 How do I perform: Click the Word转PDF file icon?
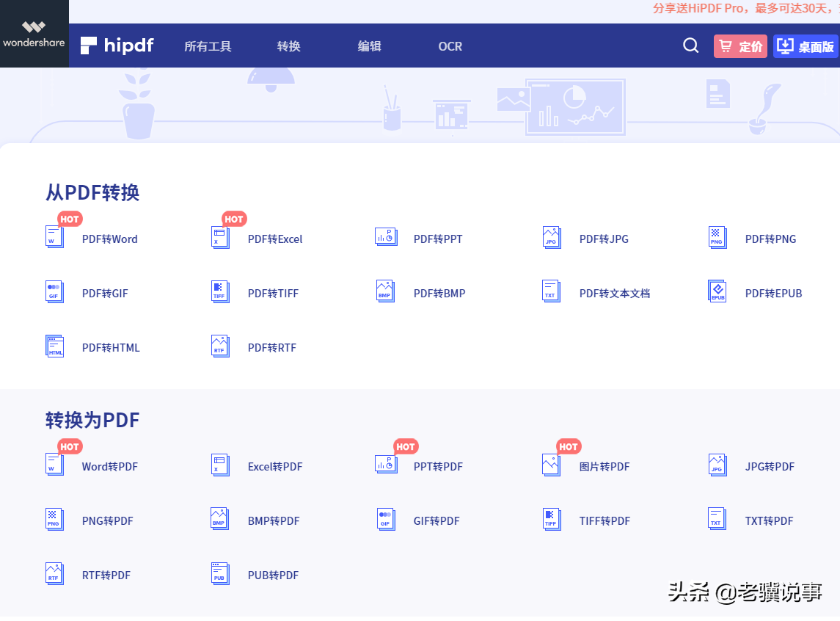click(54, 465)
